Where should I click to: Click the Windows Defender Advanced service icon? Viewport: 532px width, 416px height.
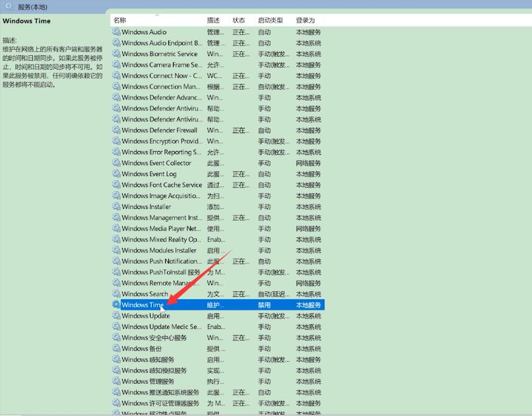(116, 97)
